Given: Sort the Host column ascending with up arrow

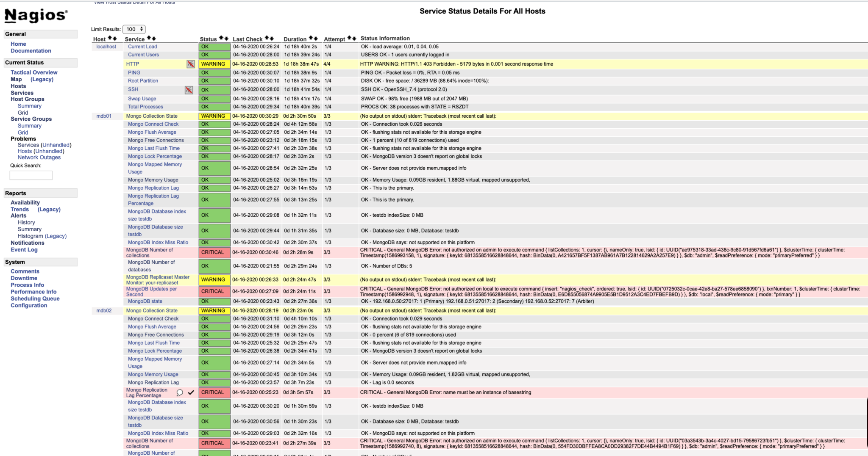Looking at the screenshot, I should click(110, 39).
